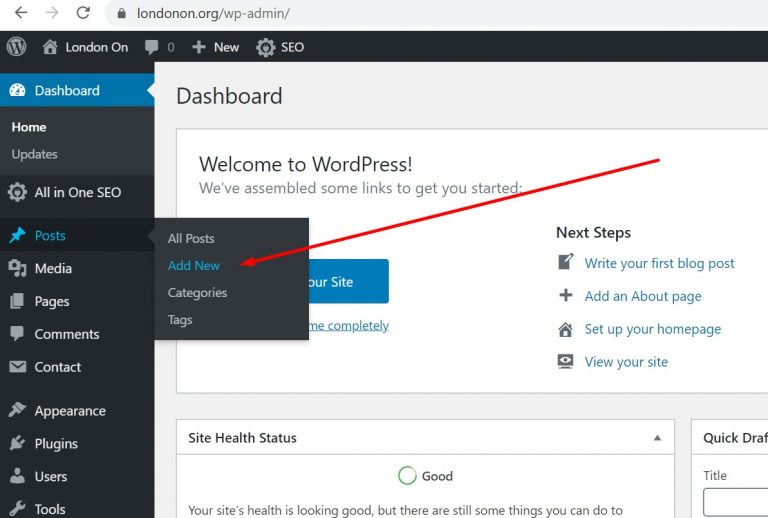768x518 pixels.
Task: Click Write your first blog post link
Action: (659, 263)
